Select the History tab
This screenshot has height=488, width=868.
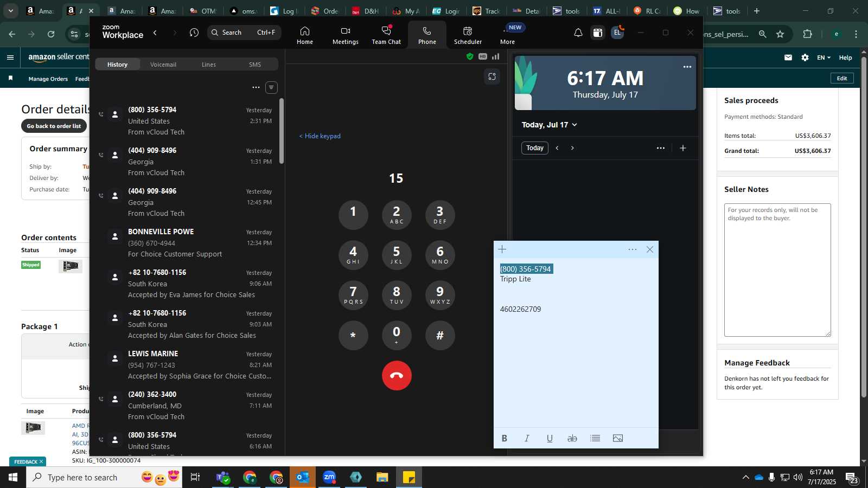point(117,65)
